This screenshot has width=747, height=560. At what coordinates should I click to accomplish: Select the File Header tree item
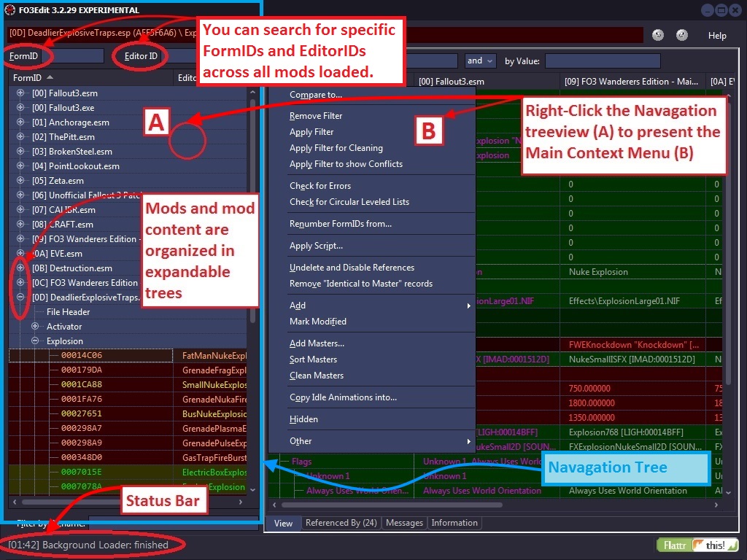point(68,312)
